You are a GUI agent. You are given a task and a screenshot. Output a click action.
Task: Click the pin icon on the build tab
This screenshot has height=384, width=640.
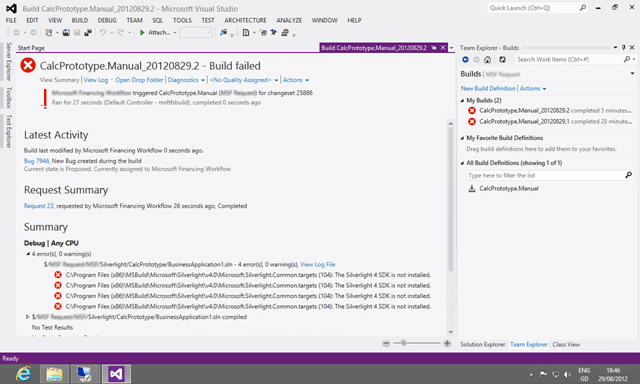pos(434,48)
